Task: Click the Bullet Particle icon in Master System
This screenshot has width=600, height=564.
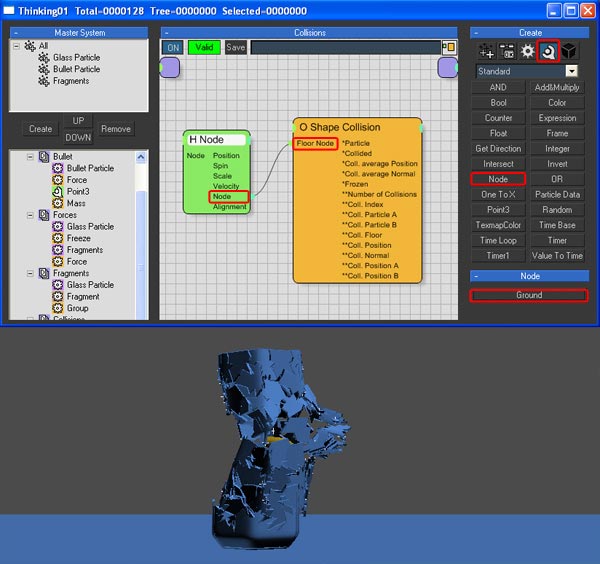Action: (x=44, y=69)
